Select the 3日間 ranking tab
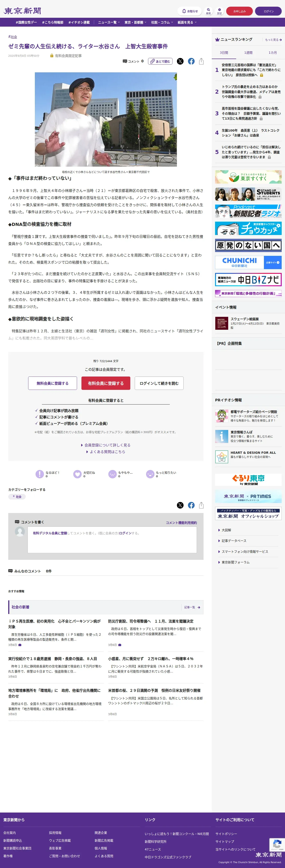 click(224, 53)
